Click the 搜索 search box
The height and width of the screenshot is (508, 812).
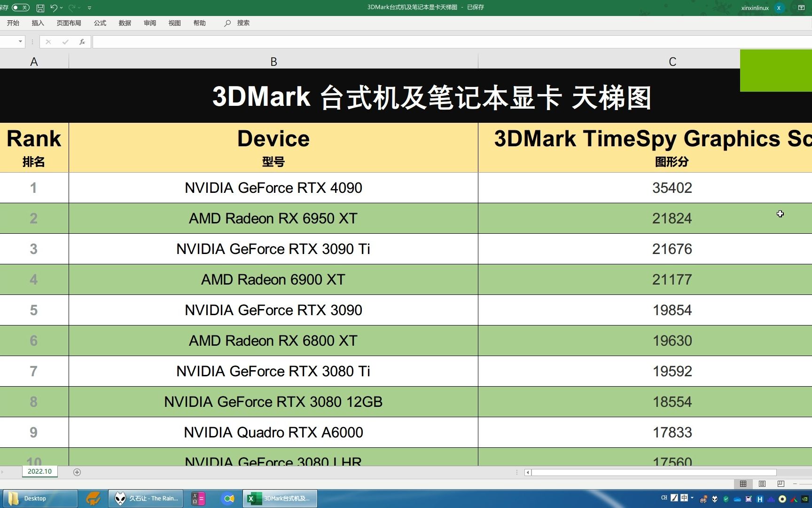(x=237, y=23)
